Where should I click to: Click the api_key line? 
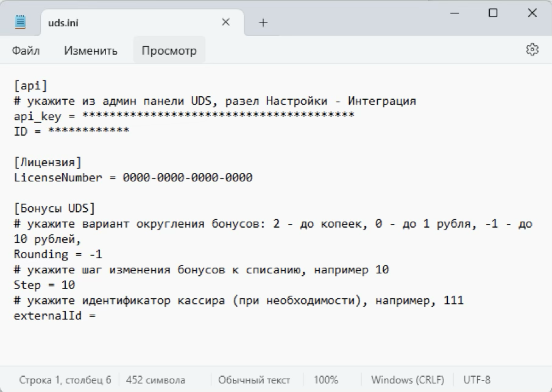(184, 116)
